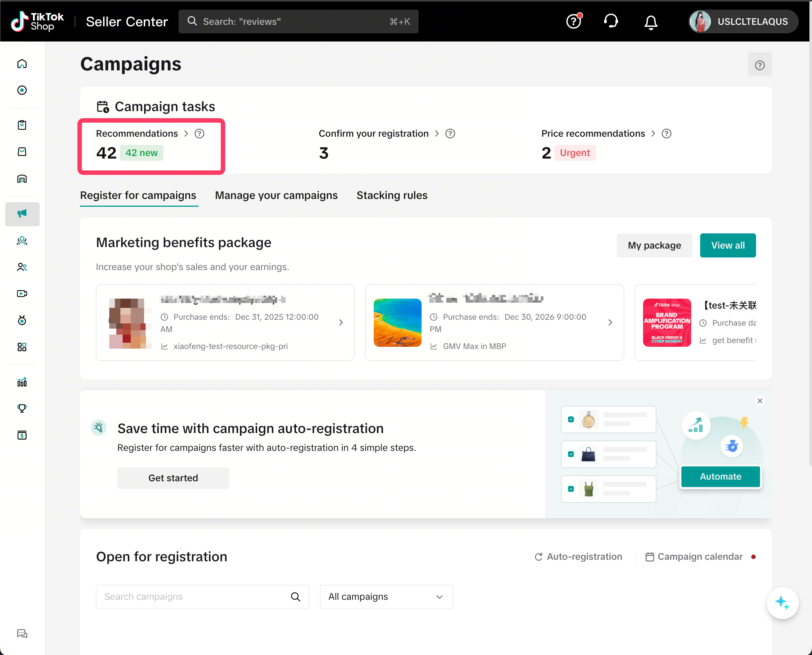Expand the All campaigns dropdown
Viewport: 812px width, 655px height.
coord(386,596)
